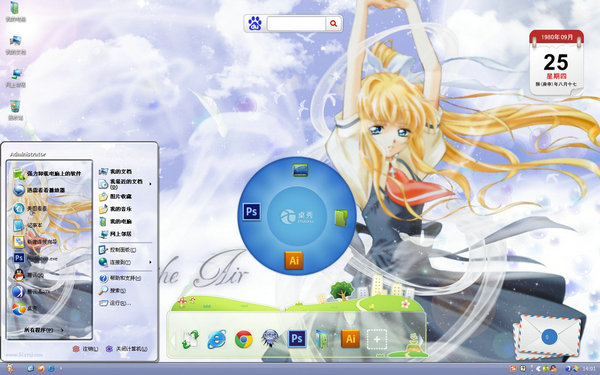Click the QQ penguin tray icon

[553, 368]
